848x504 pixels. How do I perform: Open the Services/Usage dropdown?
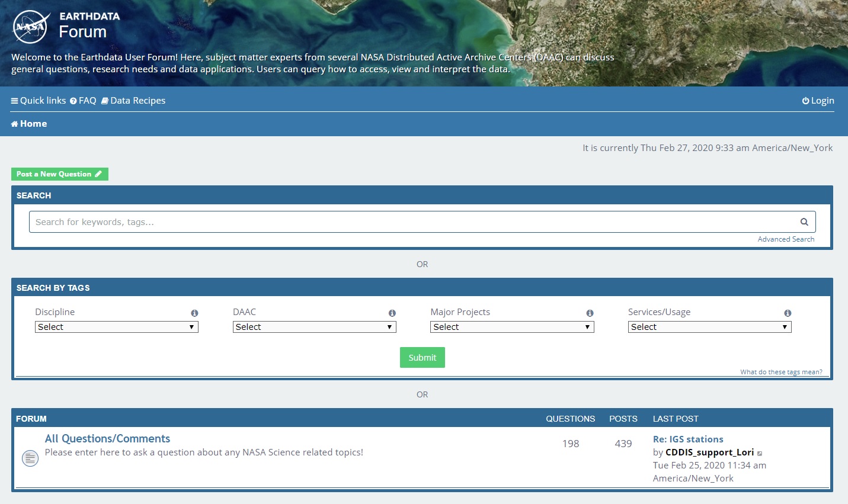click(709, 327)
